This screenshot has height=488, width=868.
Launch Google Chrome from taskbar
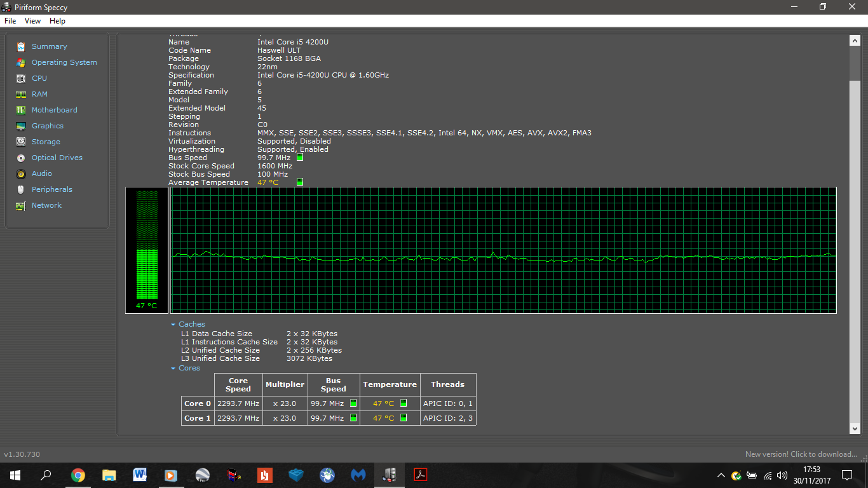78,475
